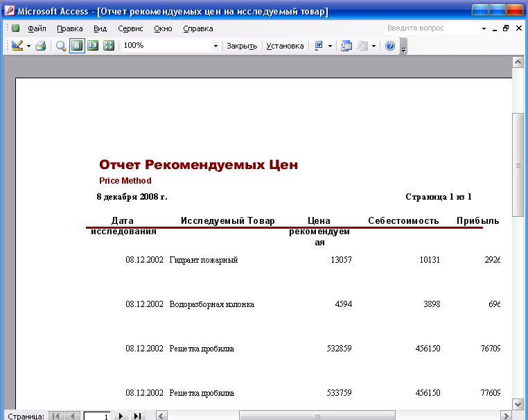Toggle Two Pages view
The image size is (528, 420).
[x=93, y=46]
